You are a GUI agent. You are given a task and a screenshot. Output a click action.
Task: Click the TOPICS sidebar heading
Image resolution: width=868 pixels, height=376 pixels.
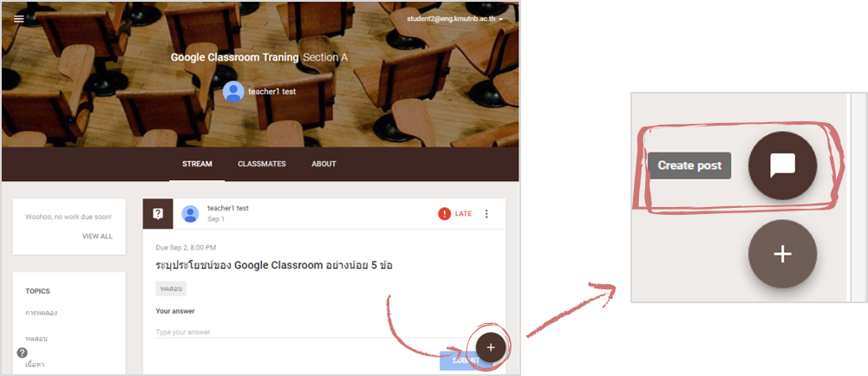pyautogui.click(x=37, y=291)
